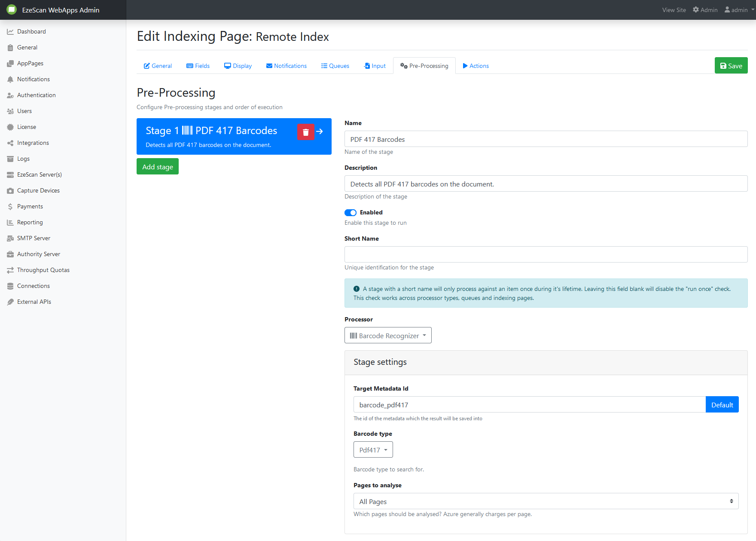The width and height of the screenshot is (756, 541).
Task: Click the arrow icon on Stage 1 card
Action: 320,131
